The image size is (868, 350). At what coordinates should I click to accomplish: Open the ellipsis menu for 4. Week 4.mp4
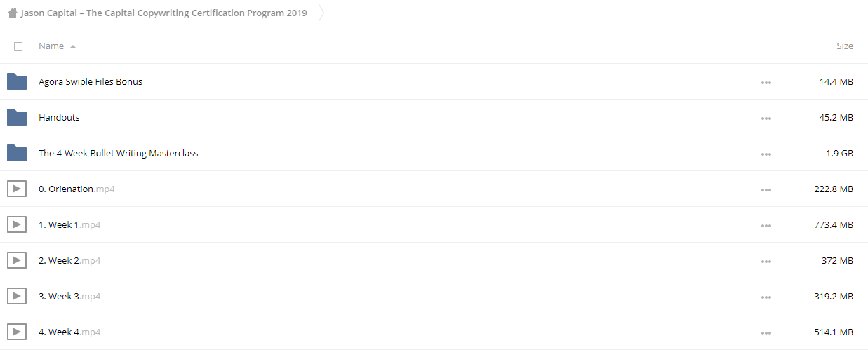click(x=766, y=332)
